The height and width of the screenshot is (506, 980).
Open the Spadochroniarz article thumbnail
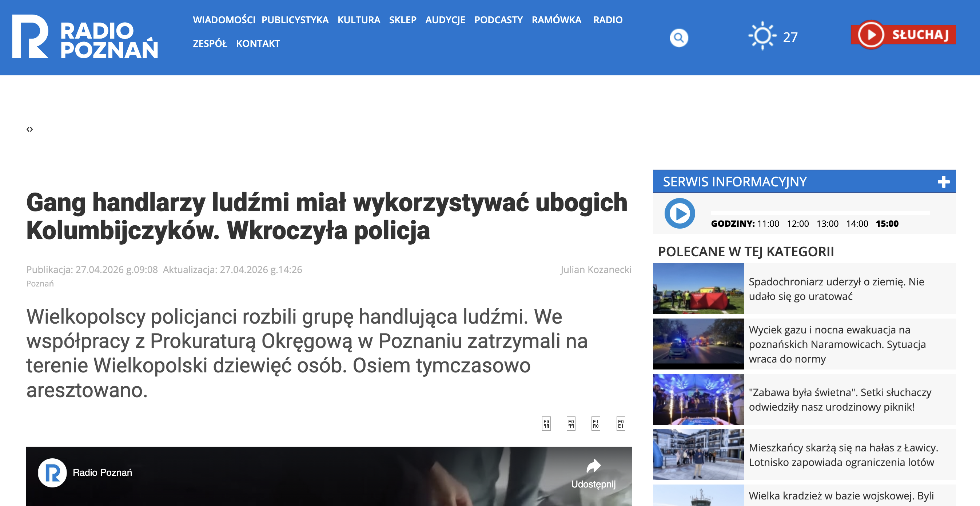coord(698,289)
